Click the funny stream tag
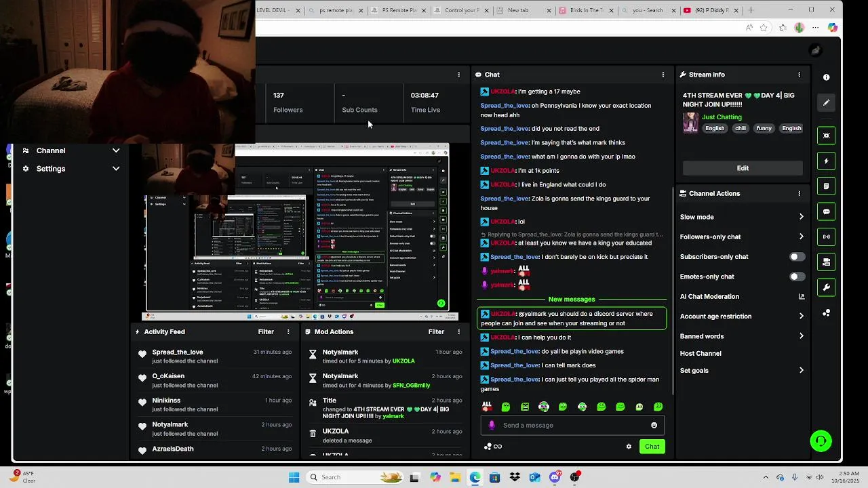Image resolution: width=868 pixels, height=488 pixels. pyautogui.click(x=764, y=128)
